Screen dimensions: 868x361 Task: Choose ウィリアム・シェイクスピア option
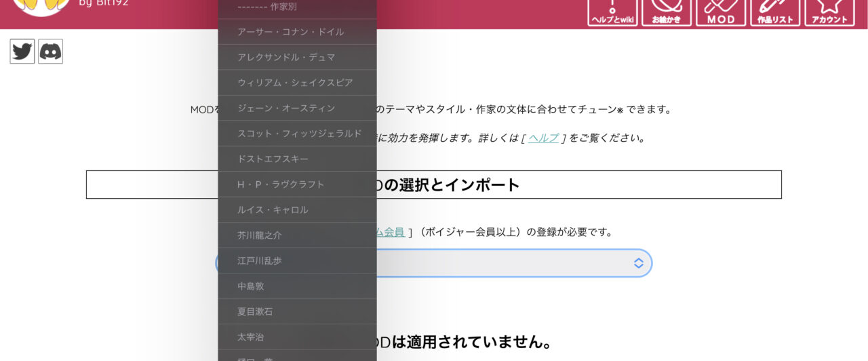(297, 83)
